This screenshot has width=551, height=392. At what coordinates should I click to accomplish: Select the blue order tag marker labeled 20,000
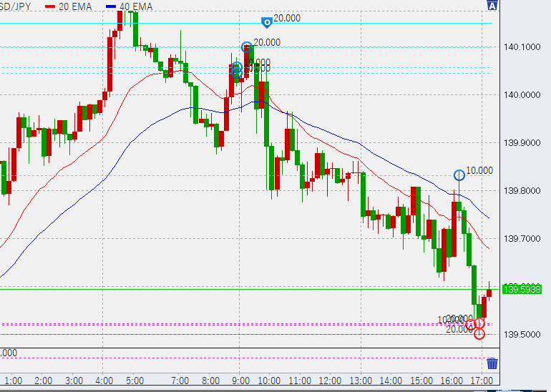[266, 22]
